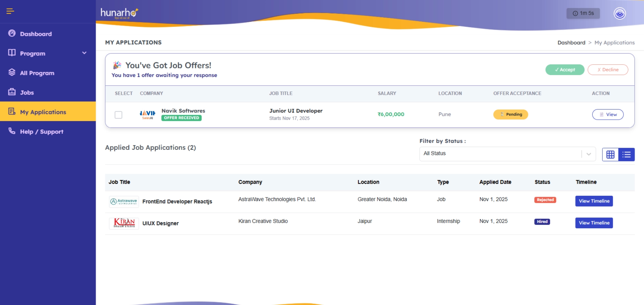Viewport: 644px width, 305px height.
Task: Click the All Program layers icon
Action: point(12,72)
